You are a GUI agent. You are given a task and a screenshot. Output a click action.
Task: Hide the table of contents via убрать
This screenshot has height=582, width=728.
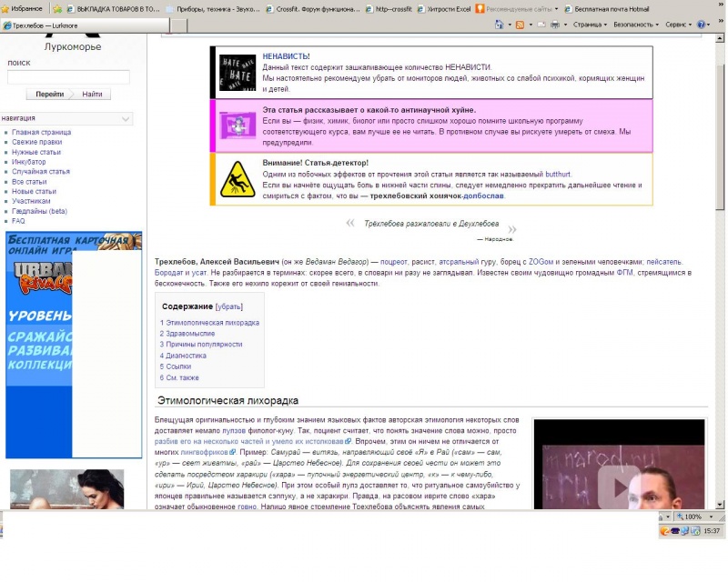coord(229,306)
